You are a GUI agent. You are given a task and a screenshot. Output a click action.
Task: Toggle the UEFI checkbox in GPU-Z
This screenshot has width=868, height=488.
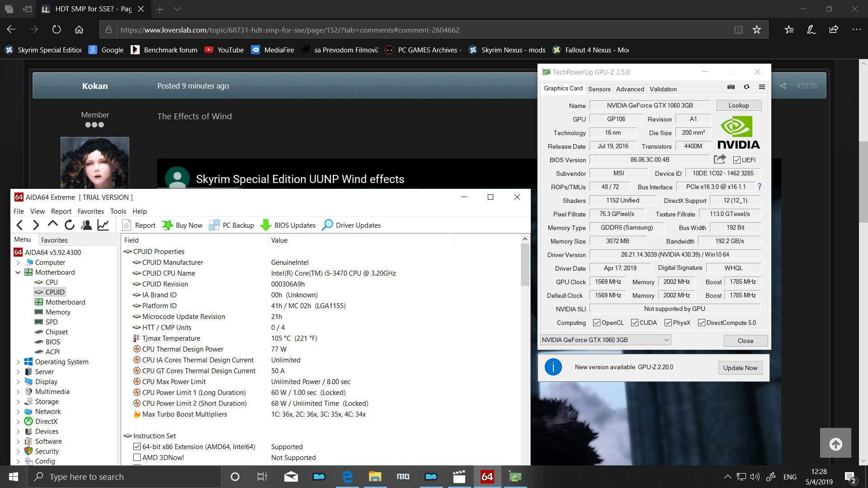737,160
